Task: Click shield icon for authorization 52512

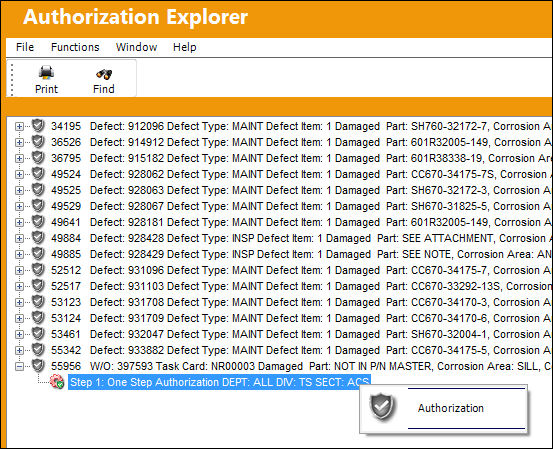Action: click(x=38, y=270)
